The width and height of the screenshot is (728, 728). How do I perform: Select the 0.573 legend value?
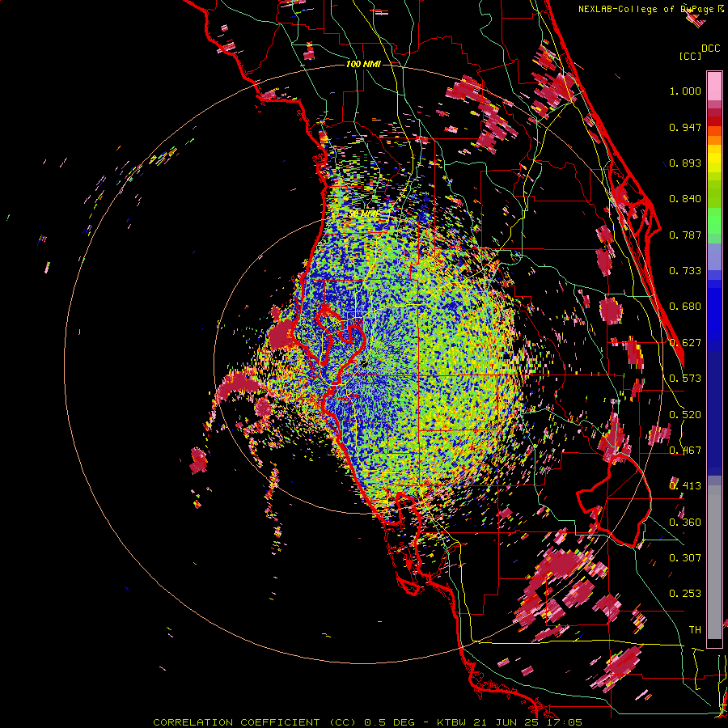pos(685,379)
